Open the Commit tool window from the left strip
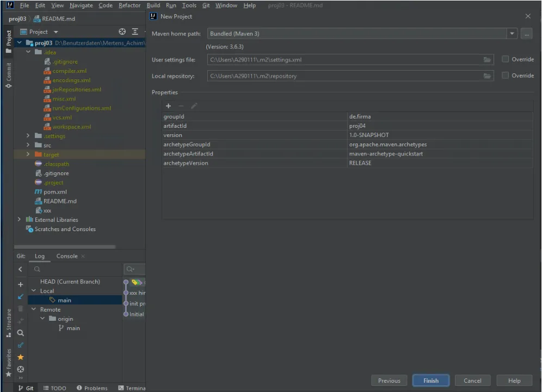 click(9, 75)
